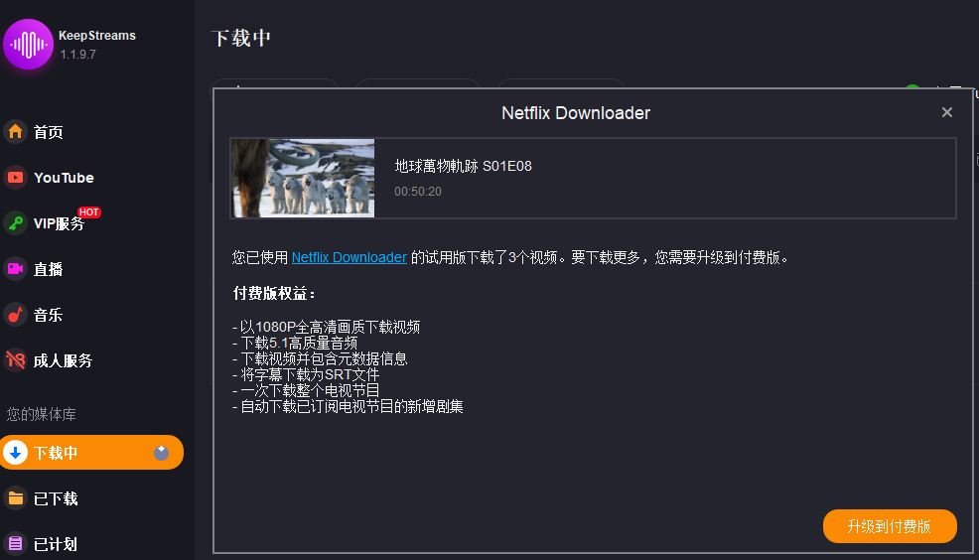The height and width of the screenshot is (560, 979).
Task: Open the 音乐 music note icon
Action: coord(16,315)
